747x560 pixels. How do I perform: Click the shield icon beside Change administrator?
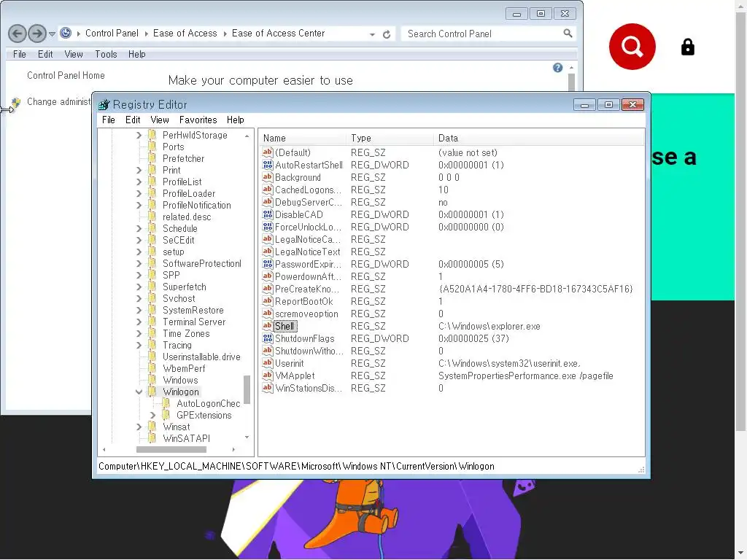(16, 102)
